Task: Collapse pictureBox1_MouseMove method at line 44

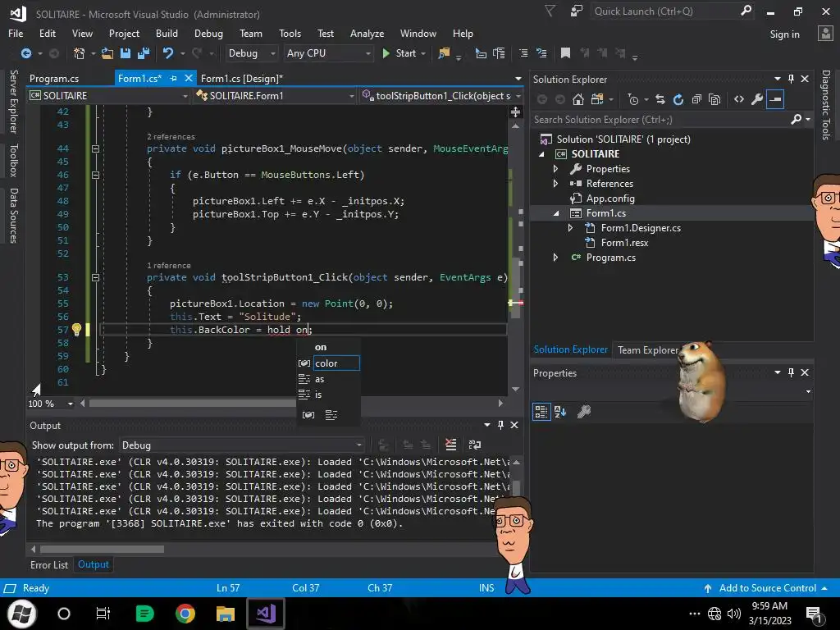Action: 95,149
